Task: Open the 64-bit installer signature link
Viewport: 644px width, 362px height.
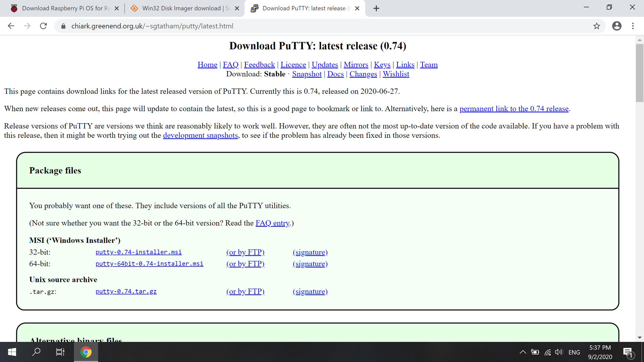Action: (310, 264)
